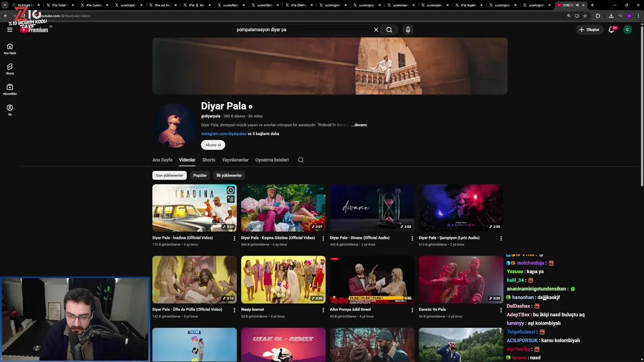644x362 pixels.
Task: Open the Oynatma listeleri tab
Action: coord(272,160)
